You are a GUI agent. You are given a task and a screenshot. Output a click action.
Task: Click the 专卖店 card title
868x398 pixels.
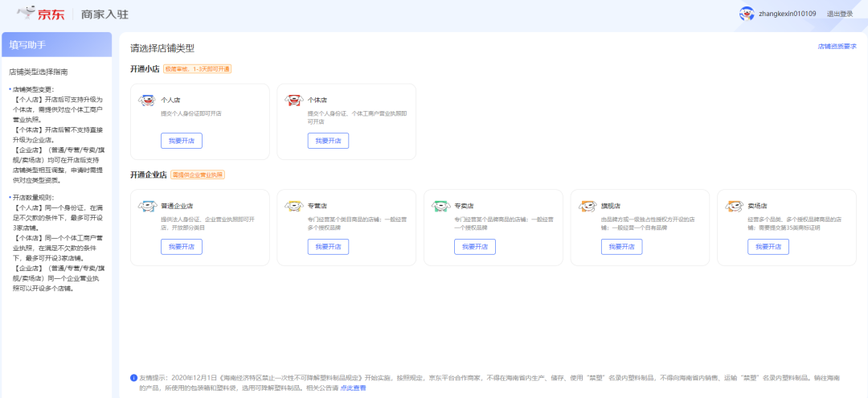[x=464, y=206]
